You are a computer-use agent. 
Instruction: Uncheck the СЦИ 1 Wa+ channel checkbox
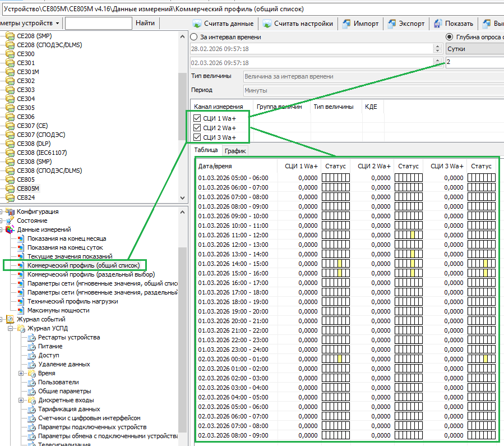[x=197, y=118]
